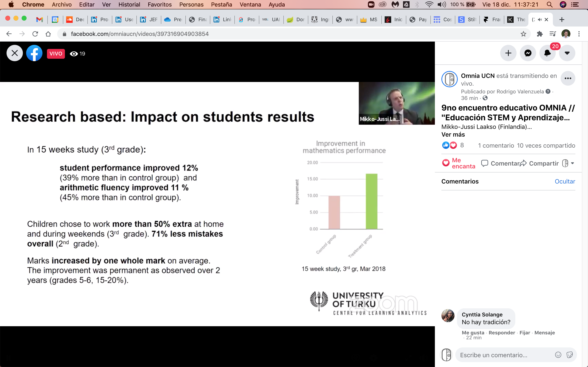Expand the comment-as identity selector arrow
The height and width of the screenshot is (367, 588).
[572, 163]
